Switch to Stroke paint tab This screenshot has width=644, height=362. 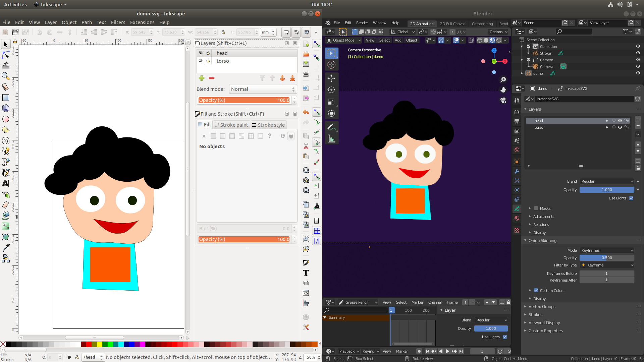(x=231, y=125)
